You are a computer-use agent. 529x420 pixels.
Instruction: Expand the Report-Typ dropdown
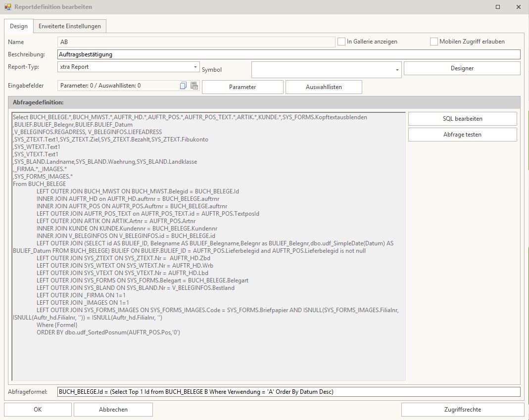(x=195, y=67)
